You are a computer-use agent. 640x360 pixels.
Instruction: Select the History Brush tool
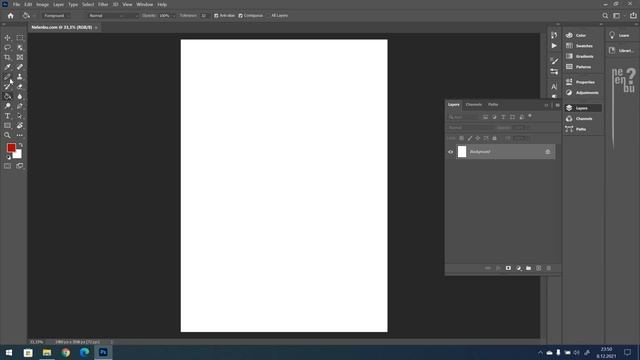tap(7, 87)
